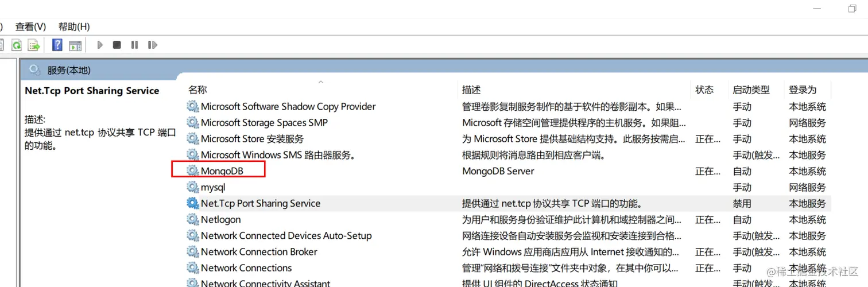This screenshot has width=868, height=287.
Task: Sort services by the 名称 column header
Action: coord(197,90)
